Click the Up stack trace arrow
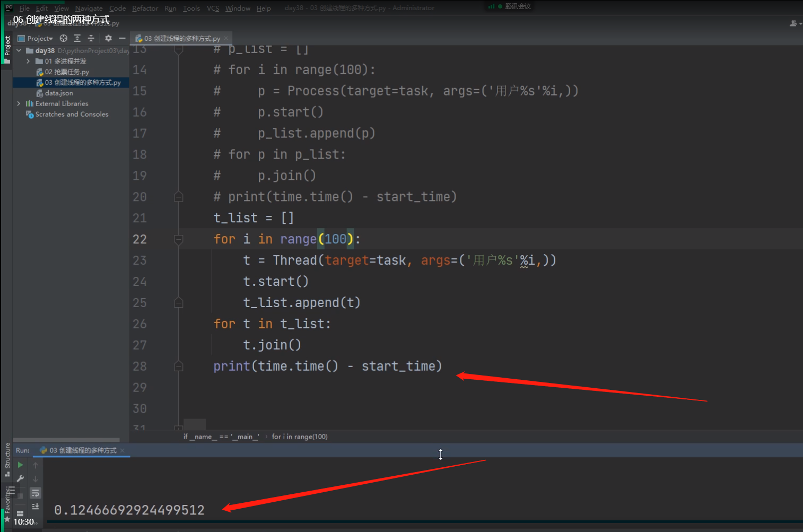 tap(36, 465)
